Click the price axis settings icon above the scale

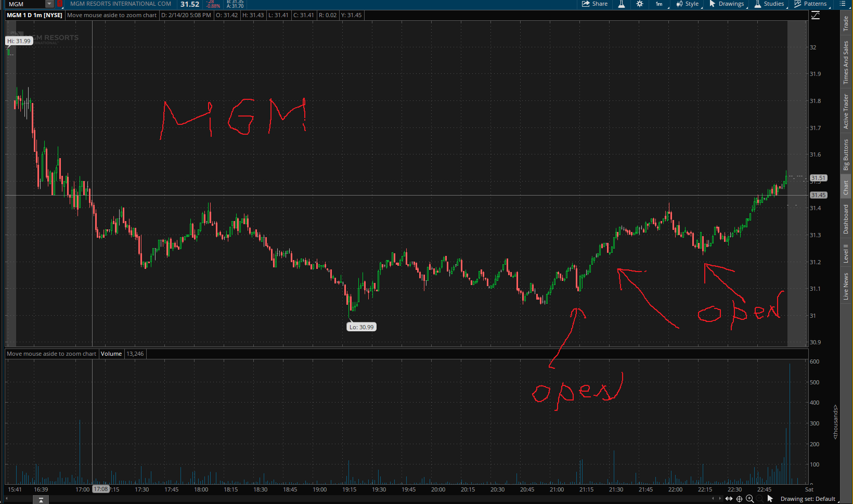[816, 16]
